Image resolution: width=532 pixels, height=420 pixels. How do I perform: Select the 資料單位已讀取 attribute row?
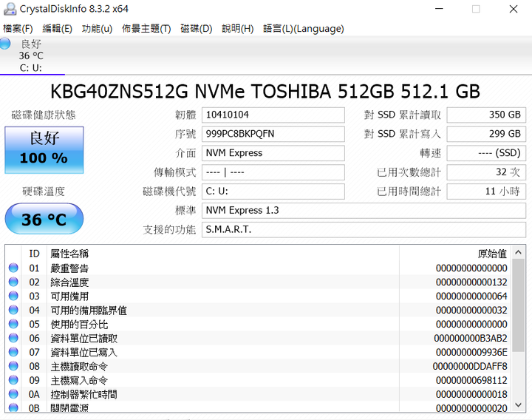[258, 338]
